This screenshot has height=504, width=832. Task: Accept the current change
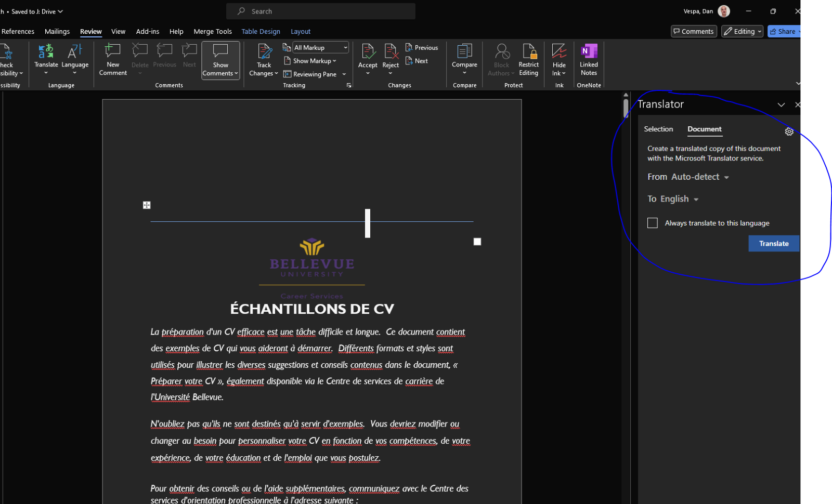(368, 57)
